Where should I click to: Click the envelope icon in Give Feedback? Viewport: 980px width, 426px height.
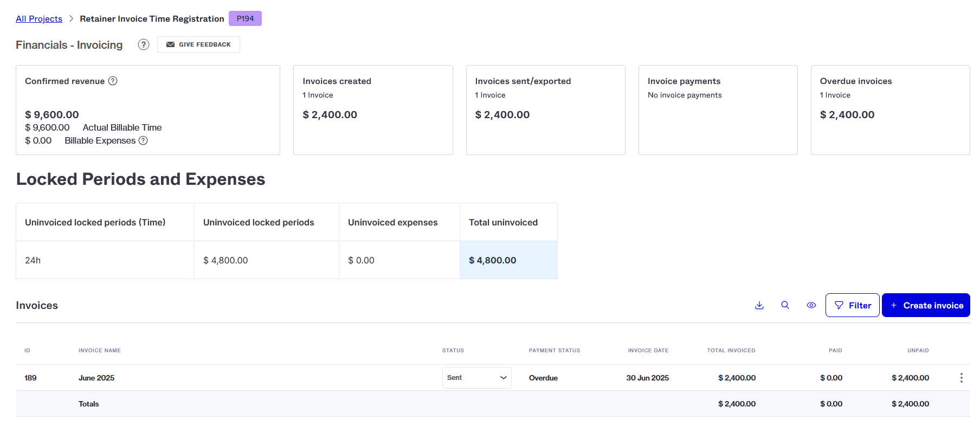pyautogui.click(x=170, y=44)
